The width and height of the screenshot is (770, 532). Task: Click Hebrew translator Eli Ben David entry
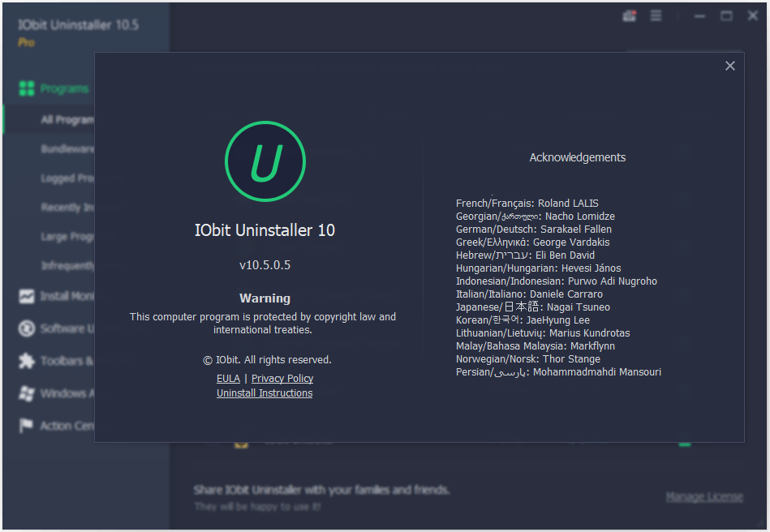[525, 255]
